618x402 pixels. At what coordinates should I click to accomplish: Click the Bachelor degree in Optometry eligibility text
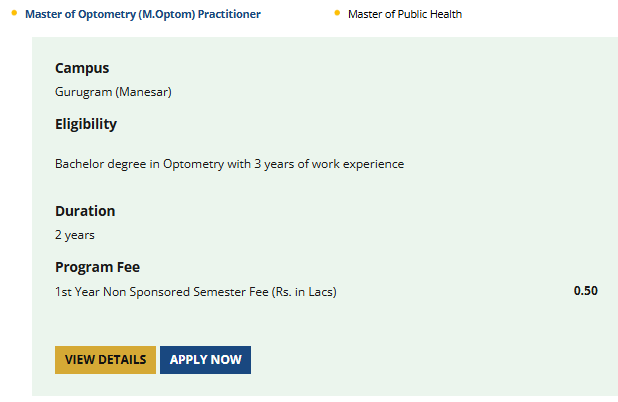(x=229, y=163)
